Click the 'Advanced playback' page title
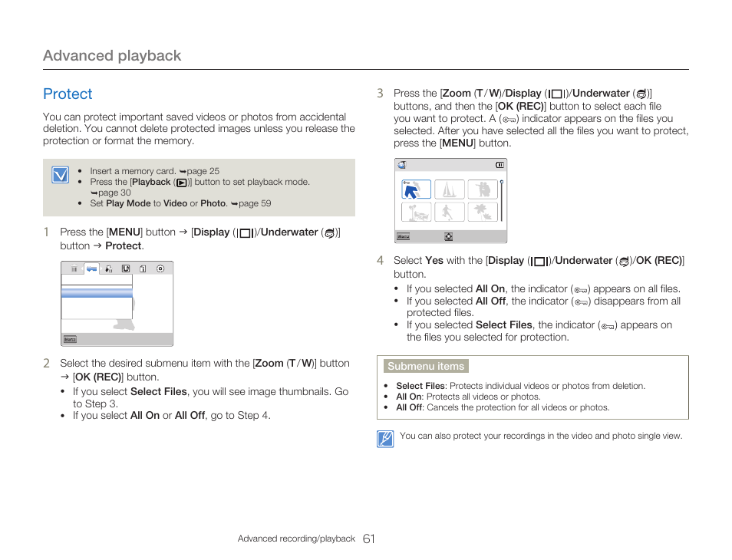This screenshot has width=732, height=560. (x=112, y=55)
